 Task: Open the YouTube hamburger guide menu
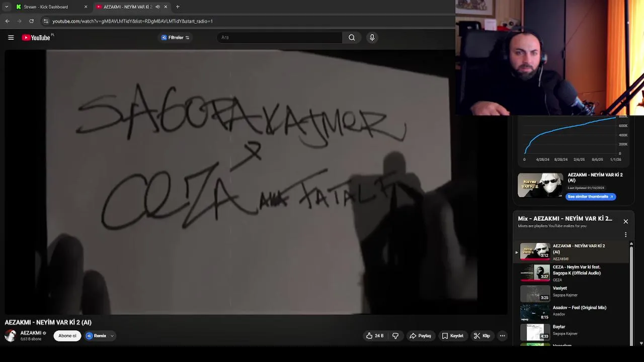[x=11, y=37]
